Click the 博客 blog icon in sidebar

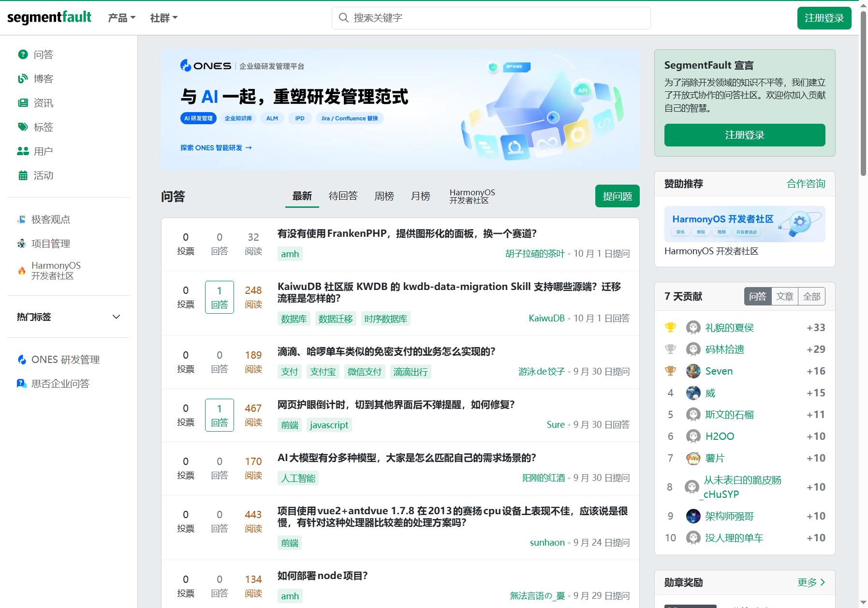[23, 79]
